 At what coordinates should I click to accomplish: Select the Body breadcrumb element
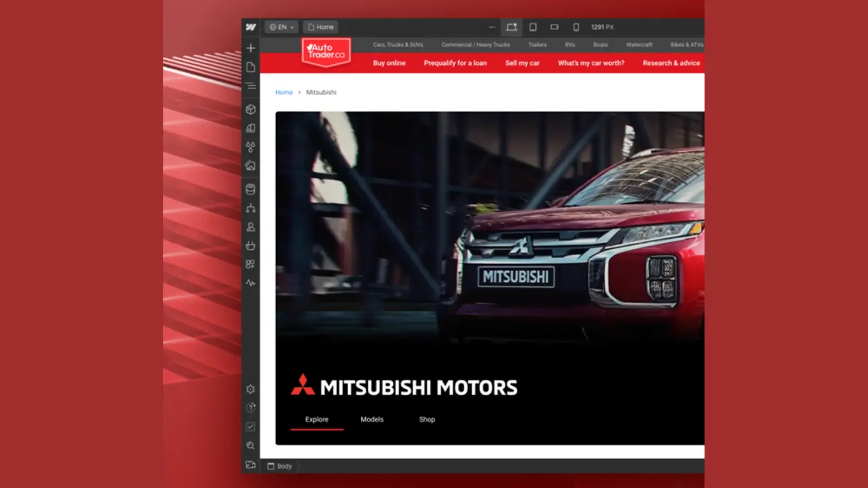tap(280, 466)
